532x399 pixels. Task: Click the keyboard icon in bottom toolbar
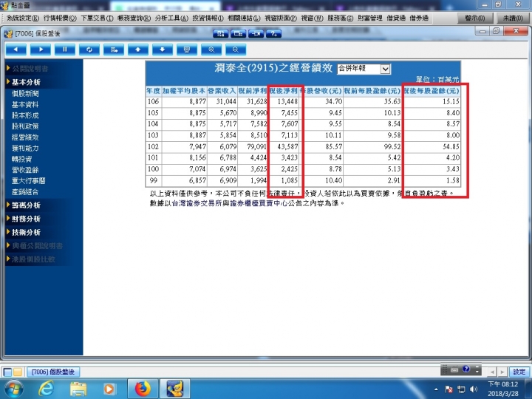pyautogui.click(x=454, y=369)
